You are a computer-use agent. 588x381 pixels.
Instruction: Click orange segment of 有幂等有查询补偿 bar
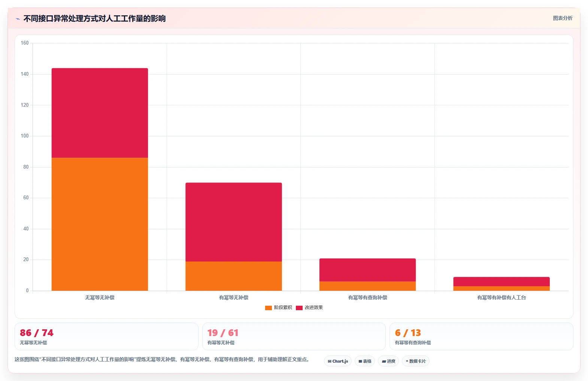pos(367,286)
